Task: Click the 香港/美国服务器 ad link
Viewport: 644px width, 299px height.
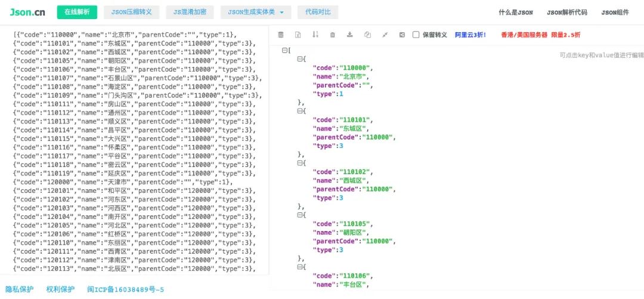Action: [541, 35]
